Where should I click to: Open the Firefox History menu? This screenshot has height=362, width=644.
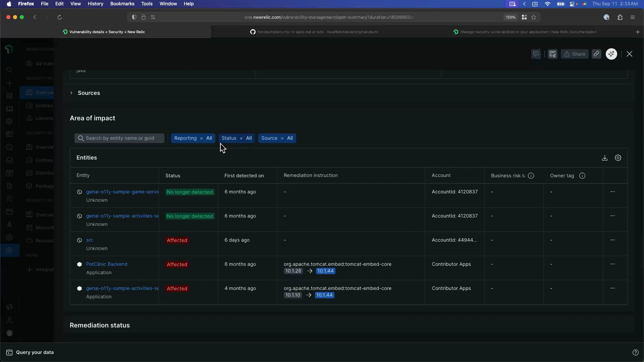pos(95,4)
